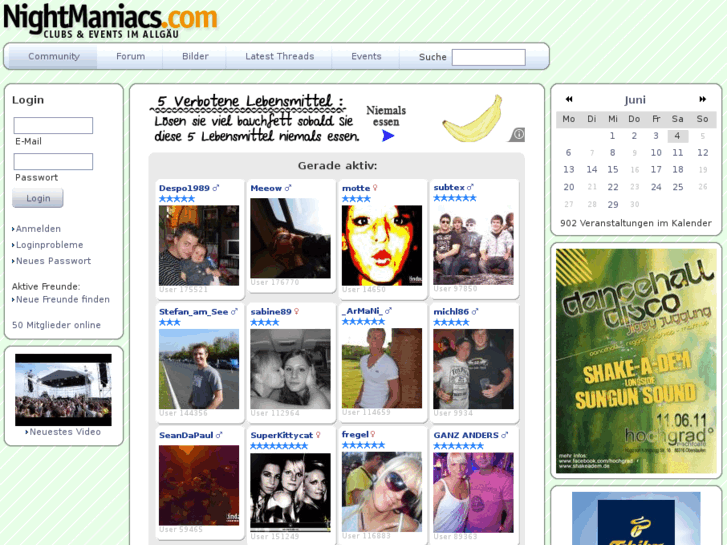Open _ArMaNi_'s profile name
Screen dimensions: 727x545
(362, 311)
